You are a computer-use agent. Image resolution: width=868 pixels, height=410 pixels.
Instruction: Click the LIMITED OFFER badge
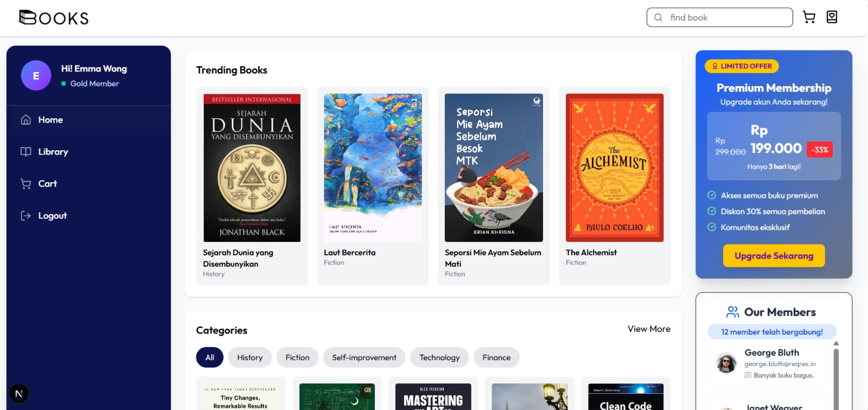tap(742, 66)
